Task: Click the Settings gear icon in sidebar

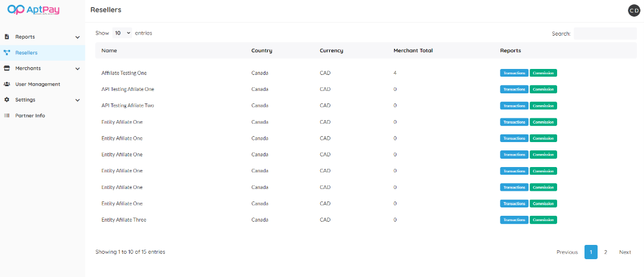Action: point(7,100)
